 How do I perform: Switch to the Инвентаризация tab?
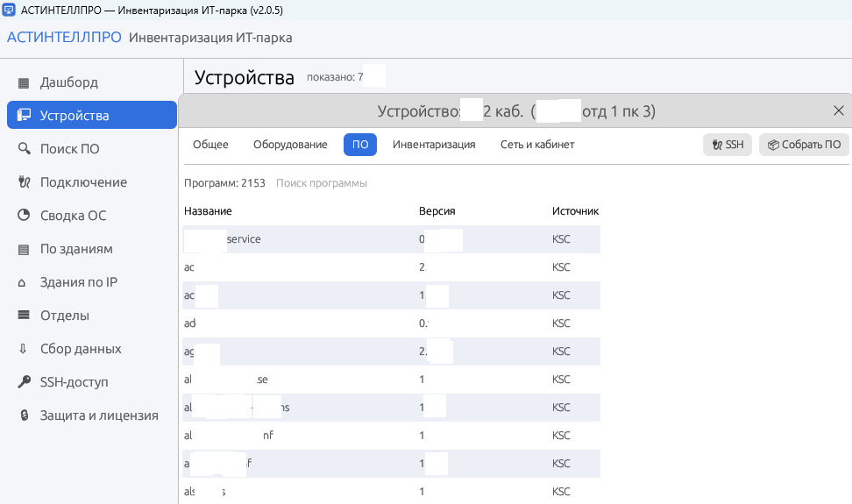click(x=434, y=145)
